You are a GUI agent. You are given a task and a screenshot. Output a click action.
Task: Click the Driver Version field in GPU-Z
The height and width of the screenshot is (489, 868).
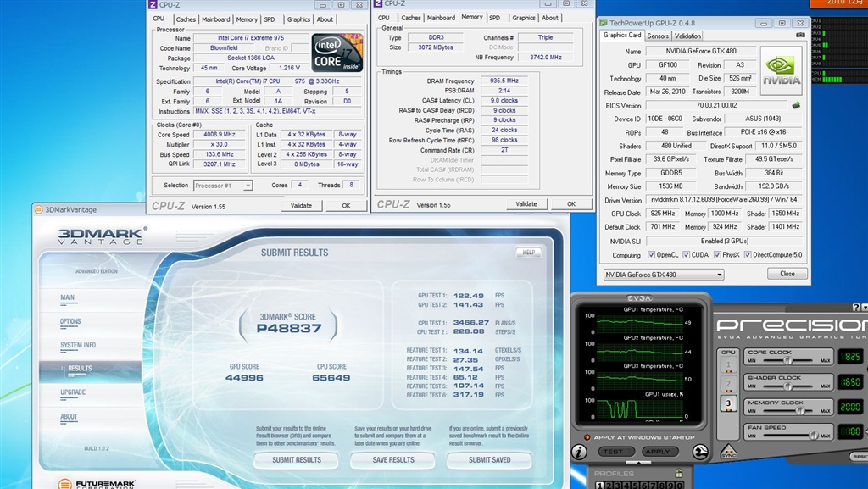tap(724, 200)
